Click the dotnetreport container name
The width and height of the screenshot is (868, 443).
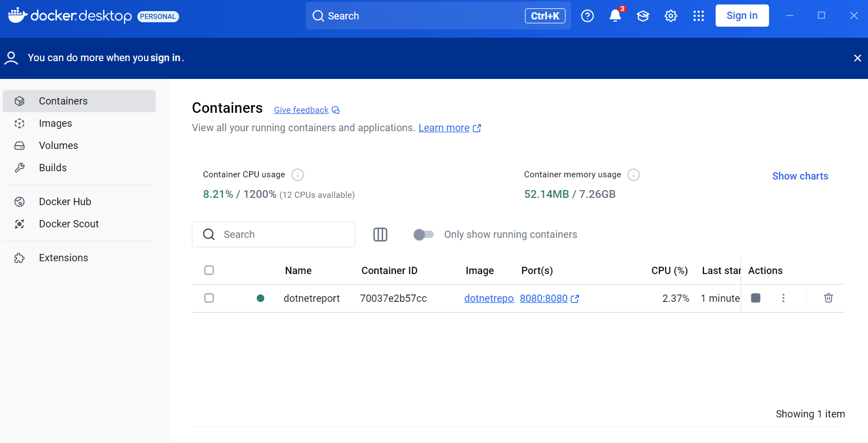[311, 298]
